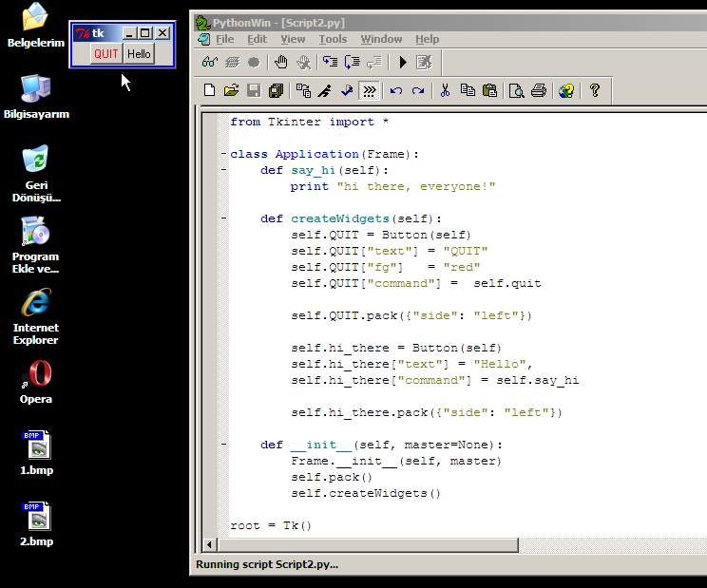Copy selection with the Copy icon
707x588 pixels.
point(468,90)
